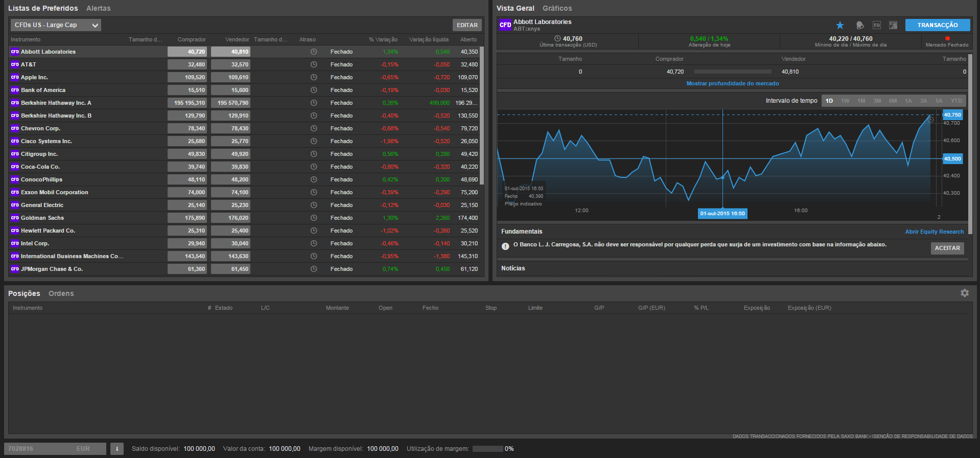Click the 40,500 price level marker on chart

(952, 159)
